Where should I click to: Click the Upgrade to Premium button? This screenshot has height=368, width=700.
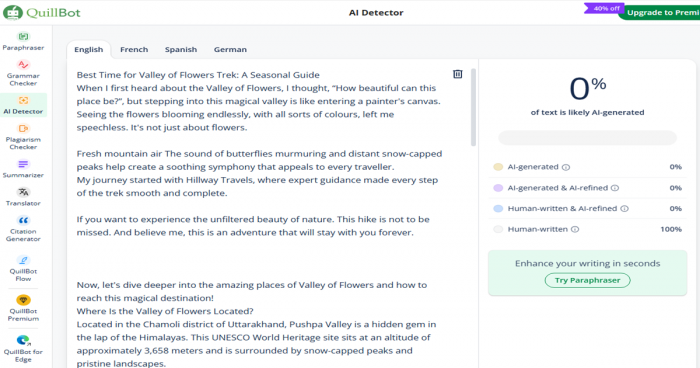pyautogui.click(x=660, y=13)
